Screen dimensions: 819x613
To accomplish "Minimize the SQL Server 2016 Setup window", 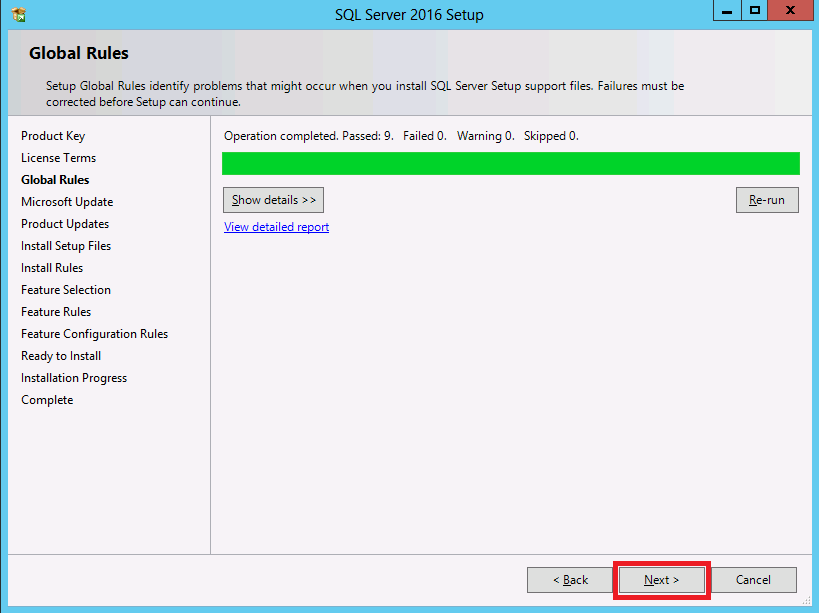I will pos(727,10).
